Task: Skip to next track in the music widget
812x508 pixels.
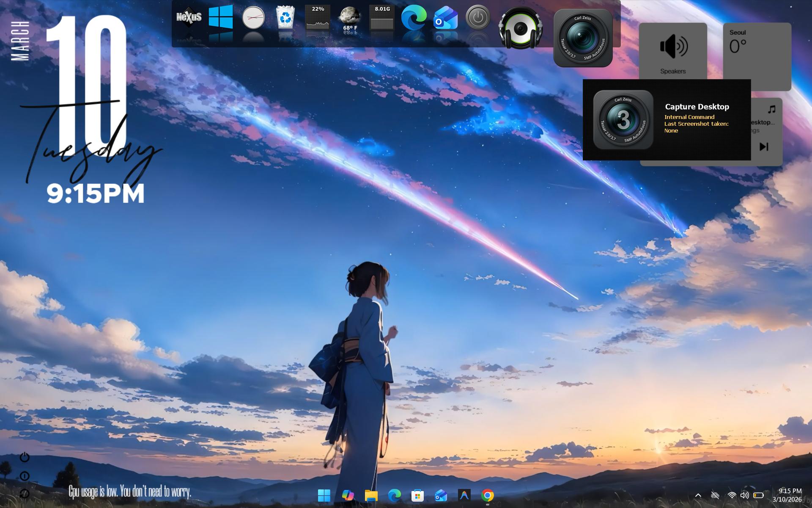Action: pos(764,147)
